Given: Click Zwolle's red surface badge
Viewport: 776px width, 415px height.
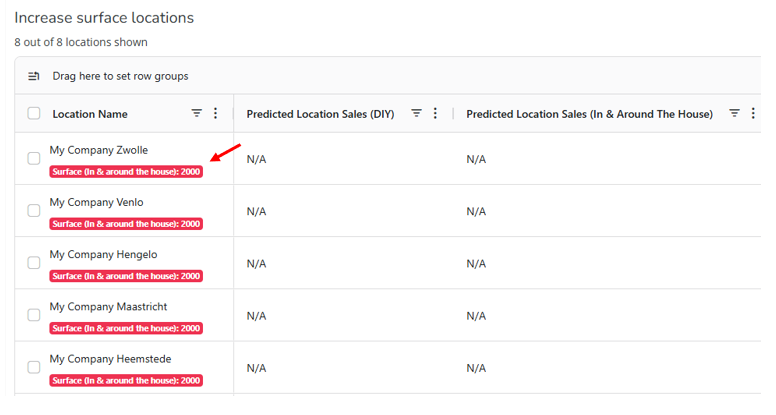Looking at the screenshot, I should [x=126, y=172].
